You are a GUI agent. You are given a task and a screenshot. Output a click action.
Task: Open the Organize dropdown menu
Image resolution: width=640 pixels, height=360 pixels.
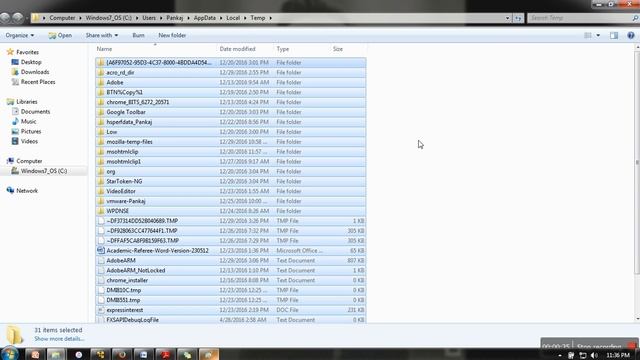point(20,36)
